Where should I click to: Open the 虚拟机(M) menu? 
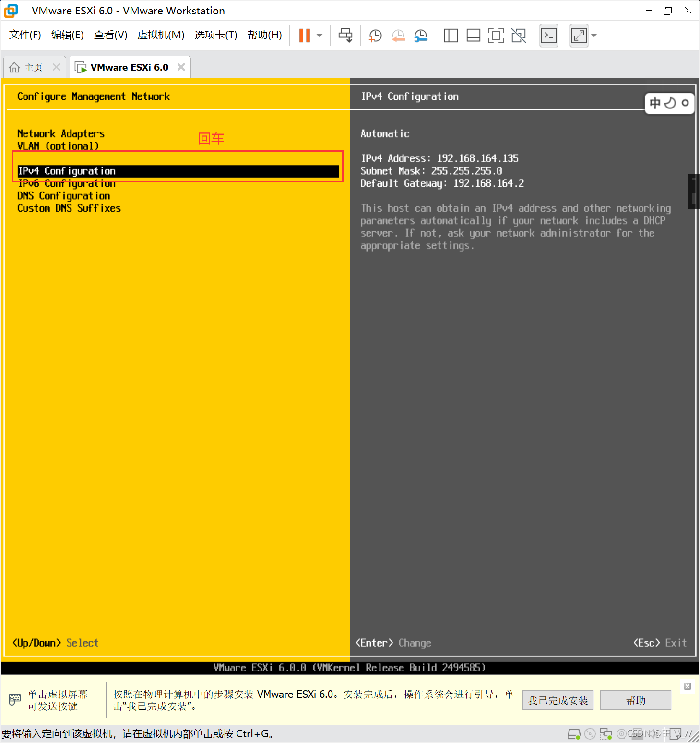coord(161,35)
